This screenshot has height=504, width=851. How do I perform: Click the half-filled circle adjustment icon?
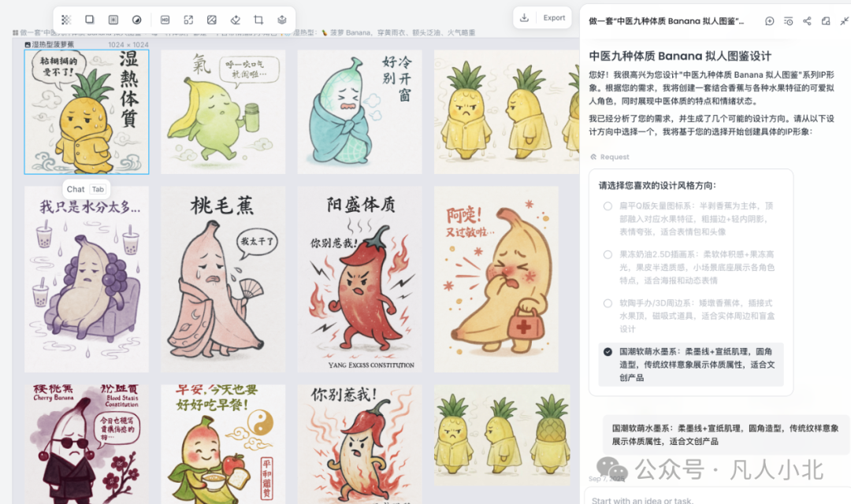coord(137,20)
